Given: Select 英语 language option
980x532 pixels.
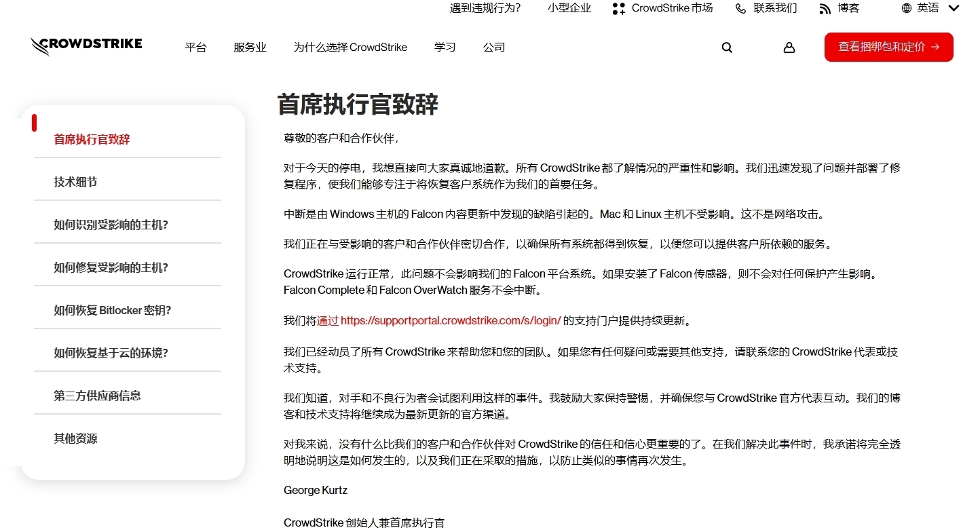Looking at the screenshot, I should [928, 8].
